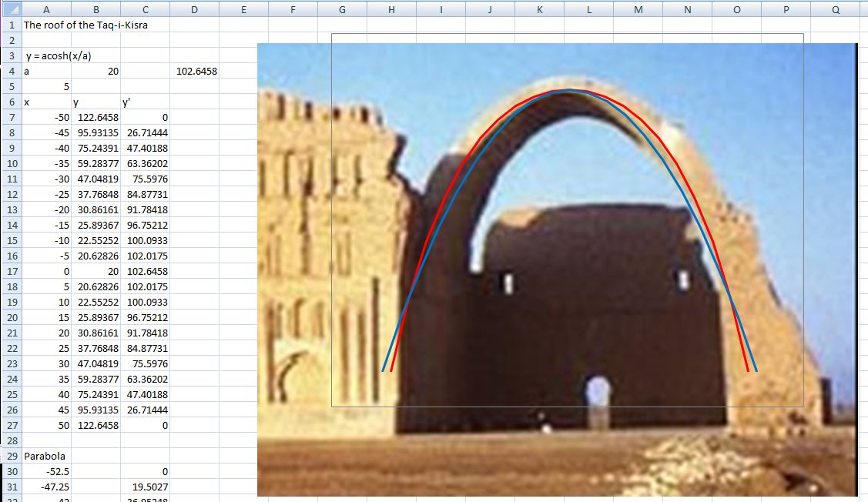The height and width of the screenshot is (502, 868).
Task: Select the 'Parabola' label cell
Action: [x=46, y=456]
